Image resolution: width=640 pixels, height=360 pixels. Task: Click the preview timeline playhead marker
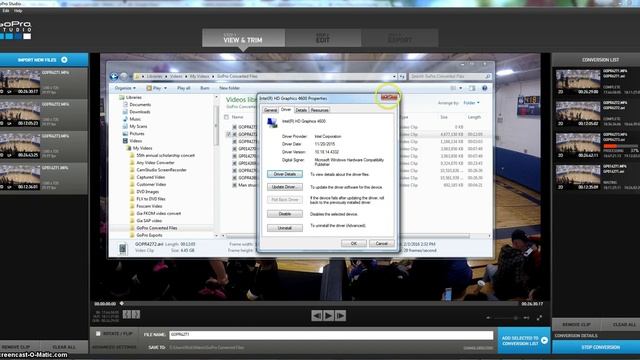(x=122, y=303)
